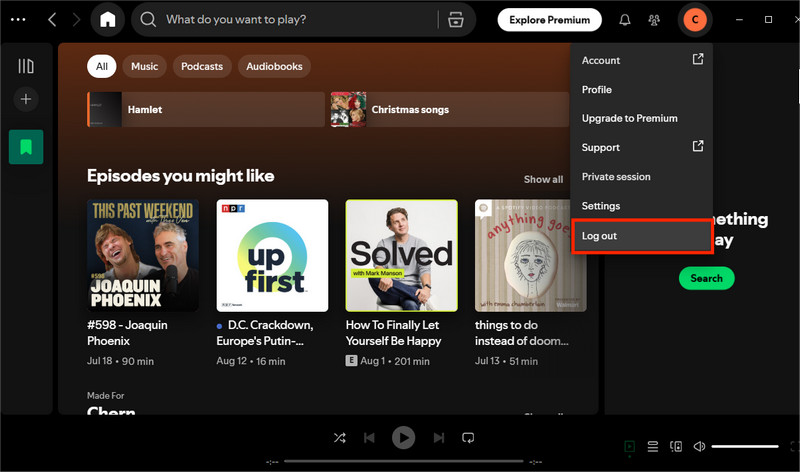The height and width of the screenshot is (472, 800).
Task: Click Support external link icon
Action: tap(697, 146)
